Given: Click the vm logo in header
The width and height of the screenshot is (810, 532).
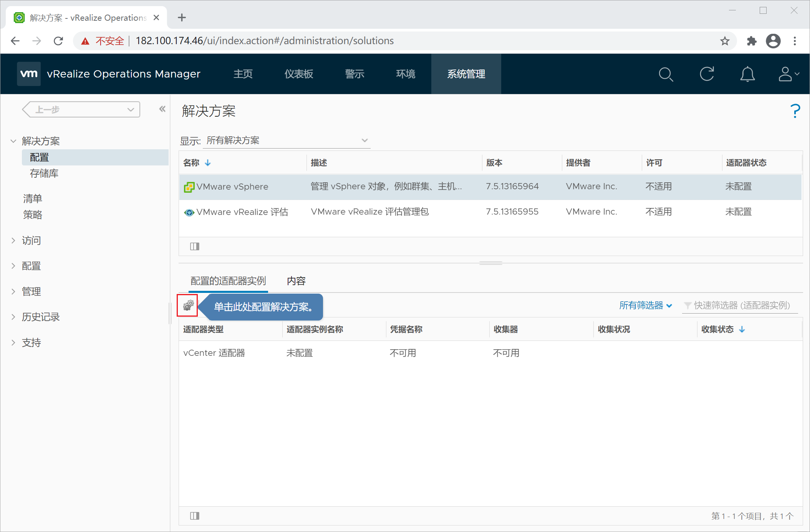Looking at the screenshot, I should 29,74.
